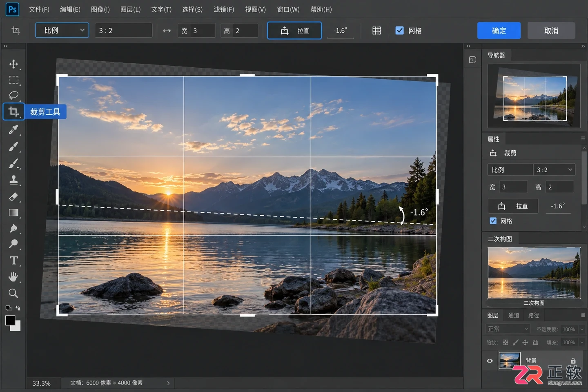Click the 二次构图 preview thumbnail
Screen dimensions: 588x392
click(534, 273)
